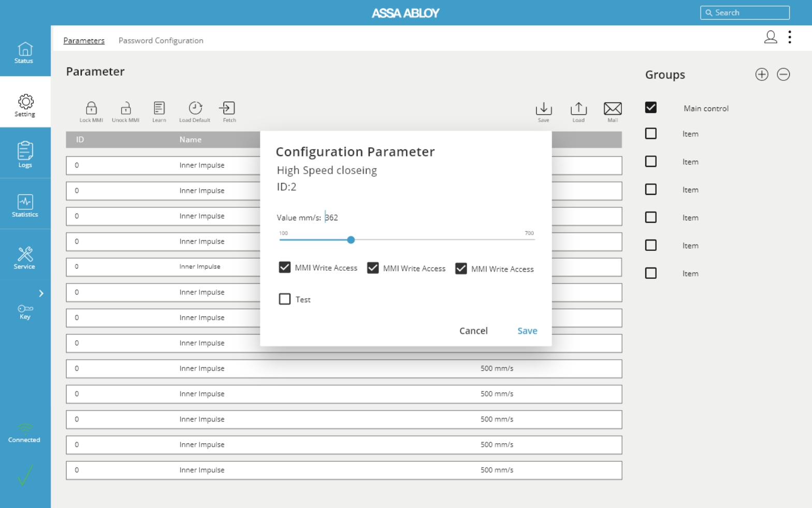Click the Lock MMI icon

click(91, 108)
